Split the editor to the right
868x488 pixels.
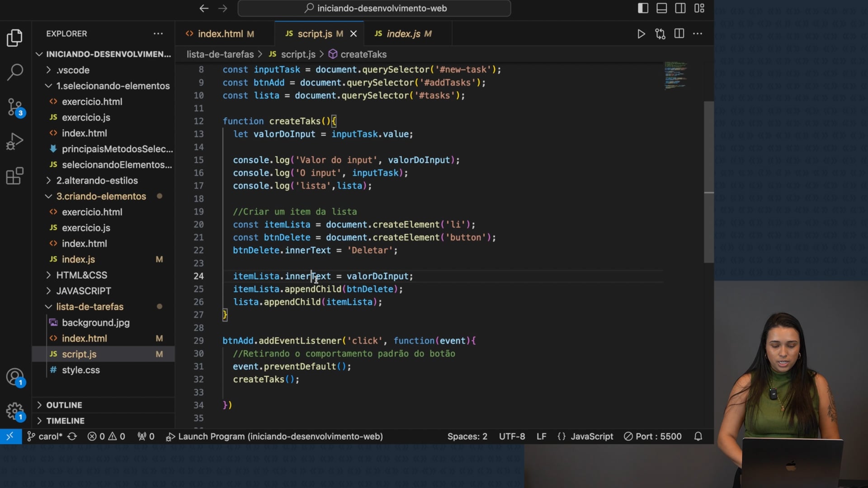point(679,34)
